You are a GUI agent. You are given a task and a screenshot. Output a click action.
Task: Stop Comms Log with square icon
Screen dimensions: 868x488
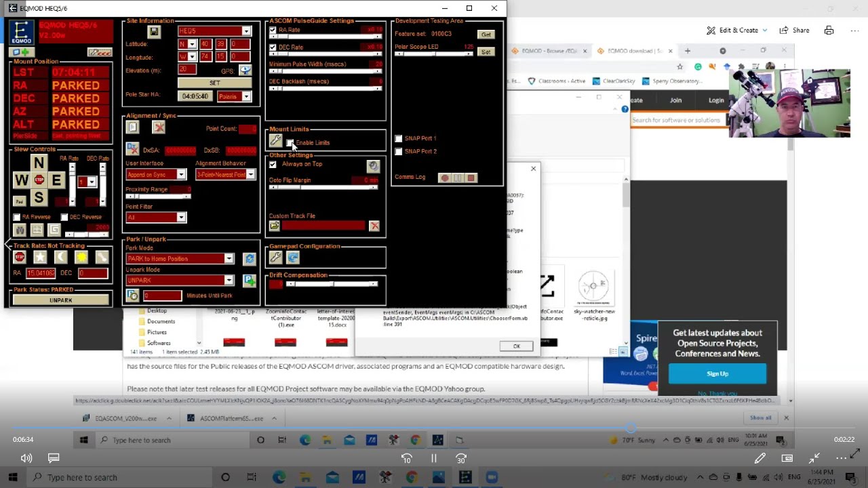click(471, 178)
